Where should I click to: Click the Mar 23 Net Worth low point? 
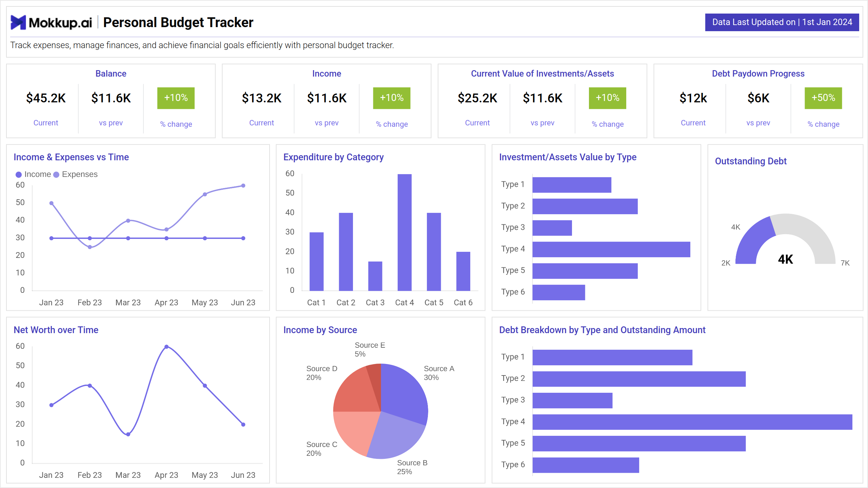click(x=128, y=434)
